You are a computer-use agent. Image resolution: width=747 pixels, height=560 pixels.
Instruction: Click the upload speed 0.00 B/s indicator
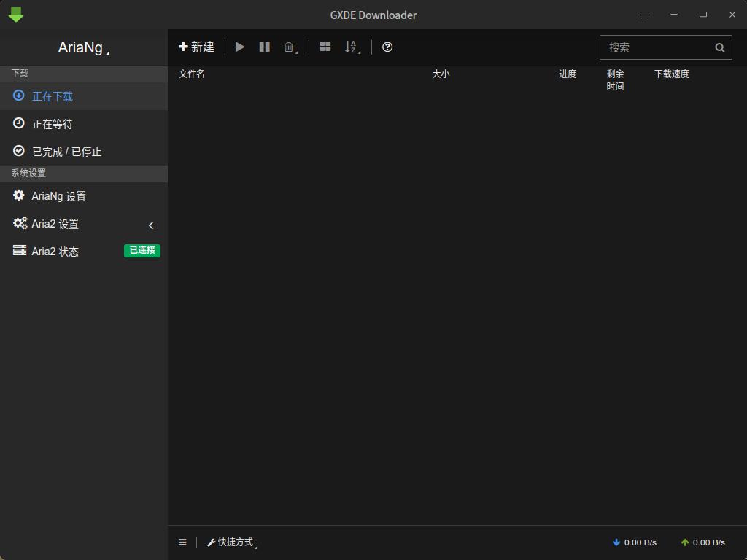pyautogui.click(x=703, y=542)
